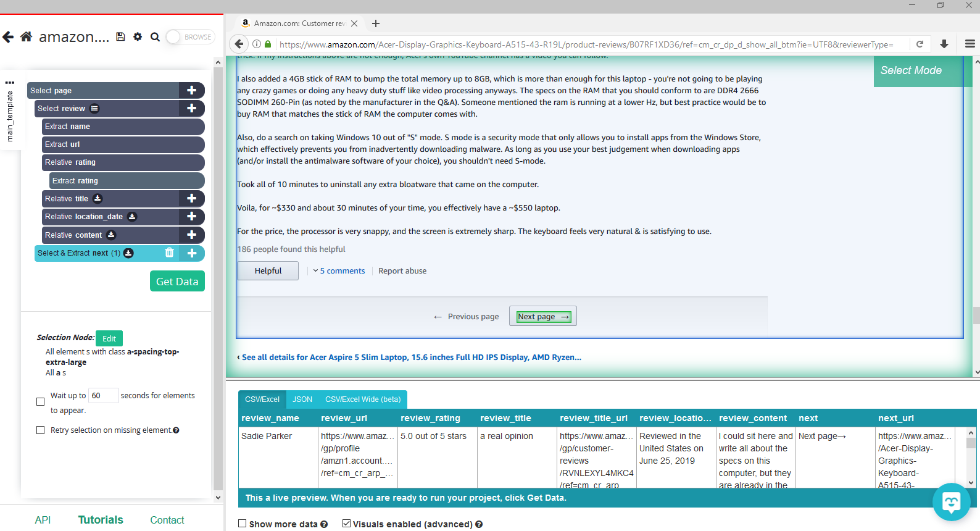Click the wait seconds input showing 60

103,396
